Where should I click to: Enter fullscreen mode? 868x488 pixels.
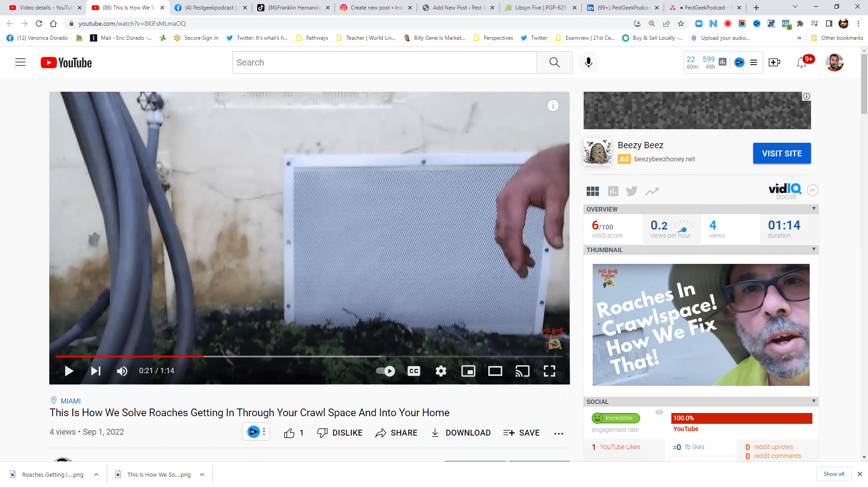pos(549,371)
